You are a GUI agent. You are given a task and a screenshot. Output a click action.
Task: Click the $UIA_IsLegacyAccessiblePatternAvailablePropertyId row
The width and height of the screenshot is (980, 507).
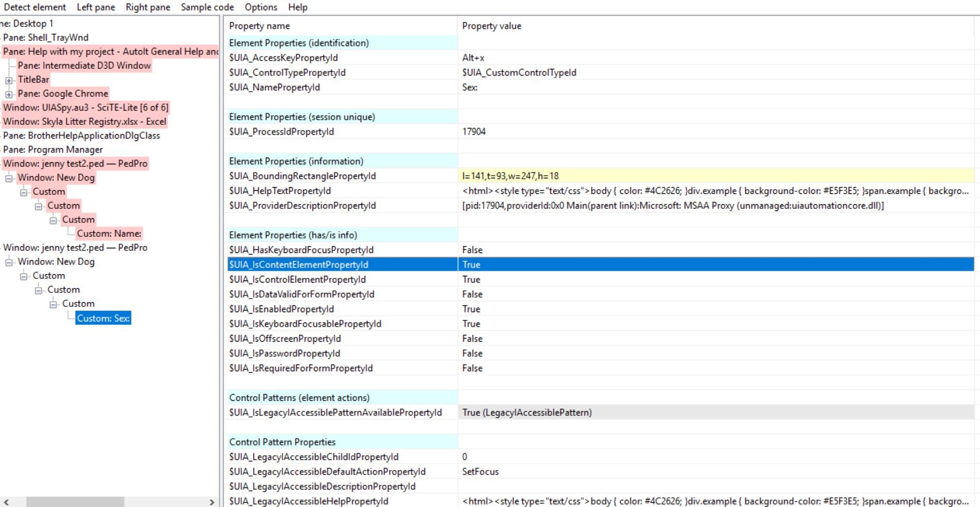coord(335,412)
